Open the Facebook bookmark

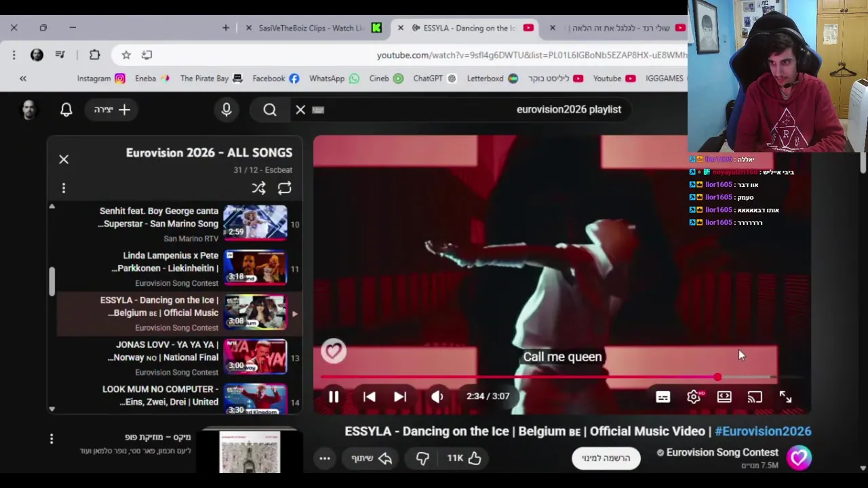coord(276,79)
